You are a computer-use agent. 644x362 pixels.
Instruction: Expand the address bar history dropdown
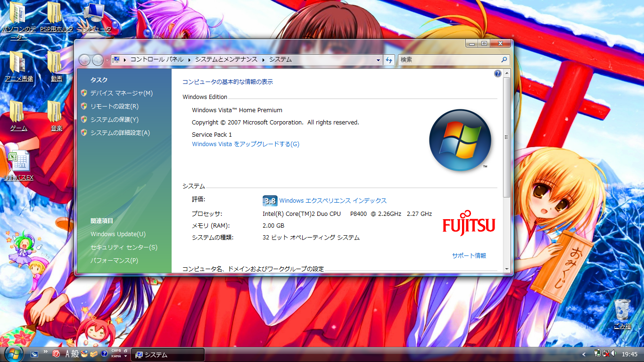[x=378, y=60]
